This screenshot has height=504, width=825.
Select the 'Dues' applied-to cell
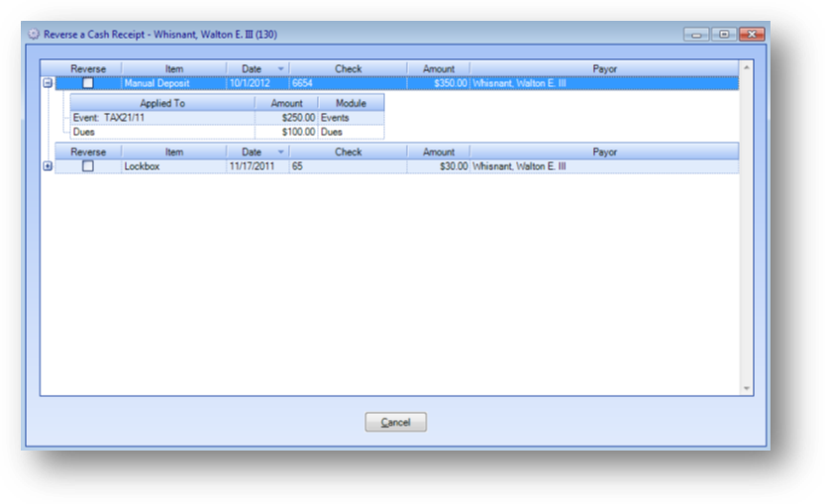[162, 132]
